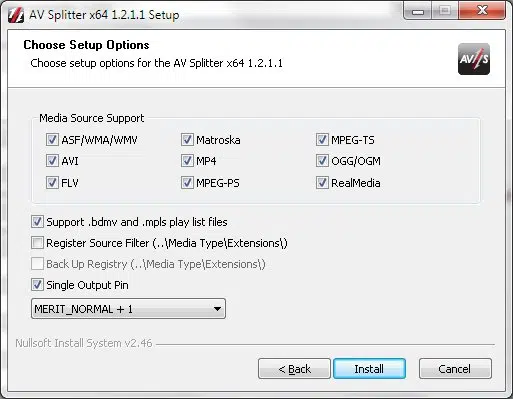The height and width of the screenshot is (399, 513).
Task: Go back with the < Back button
Action: point(294,369)
